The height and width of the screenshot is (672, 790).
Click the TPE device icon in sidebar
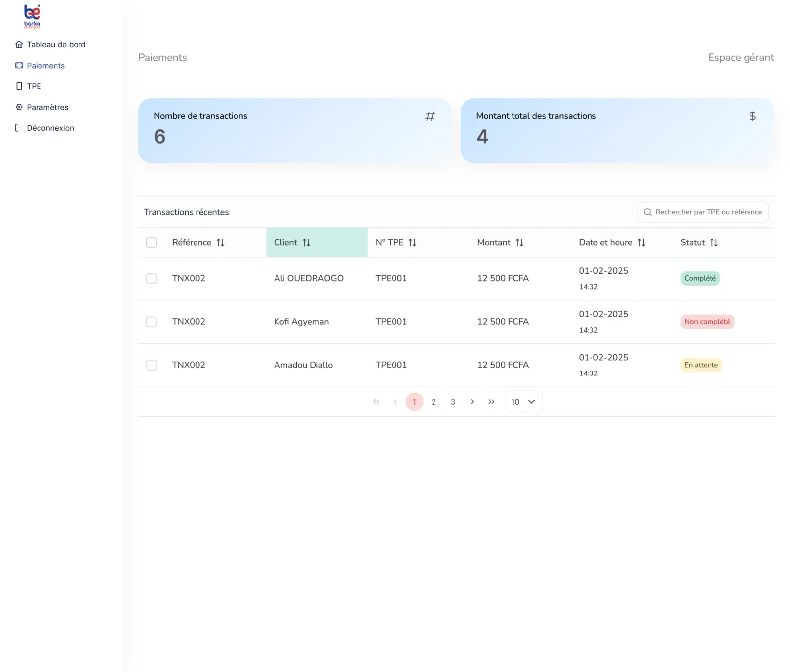tap(19, 86)
